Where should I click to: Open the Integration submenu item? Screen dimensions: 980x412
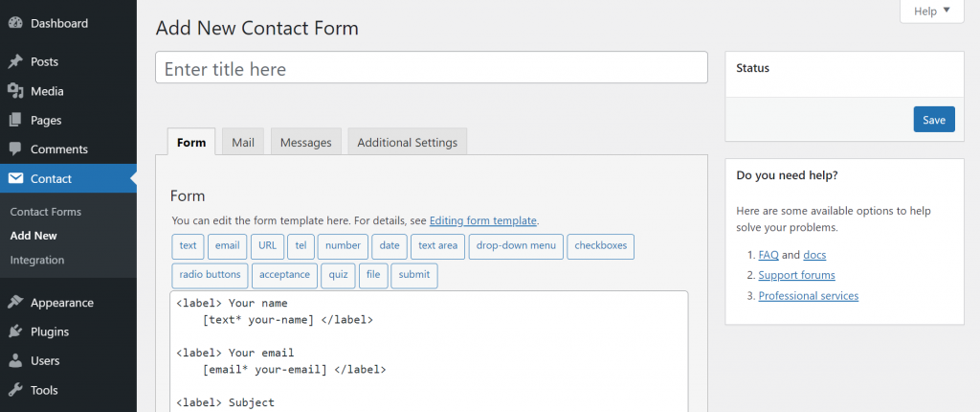[x=37, y=260]
